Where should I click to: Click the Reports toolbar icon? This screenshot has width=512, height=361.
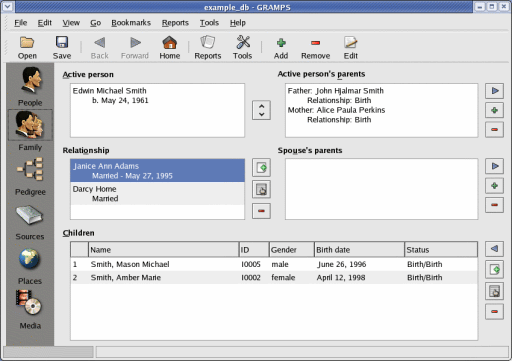tap(208, 48)
